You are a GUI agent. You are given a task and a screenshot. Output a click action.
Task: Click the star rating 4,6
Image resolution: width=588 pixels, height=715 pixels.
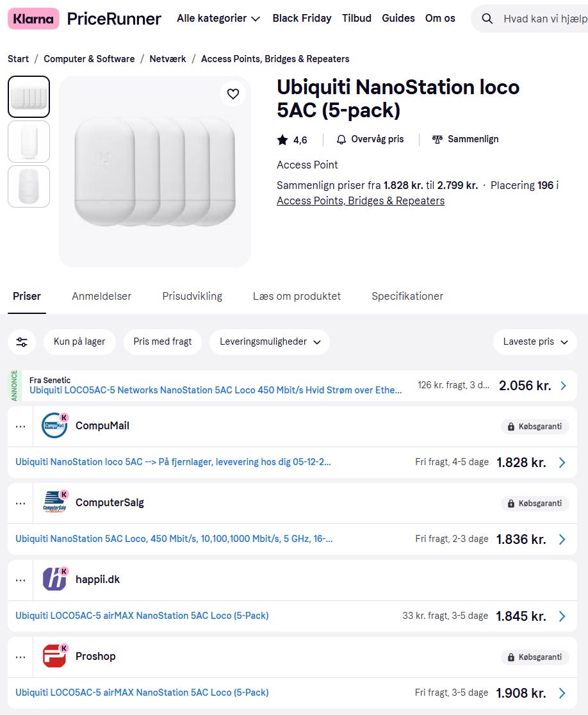click(292, 140)
